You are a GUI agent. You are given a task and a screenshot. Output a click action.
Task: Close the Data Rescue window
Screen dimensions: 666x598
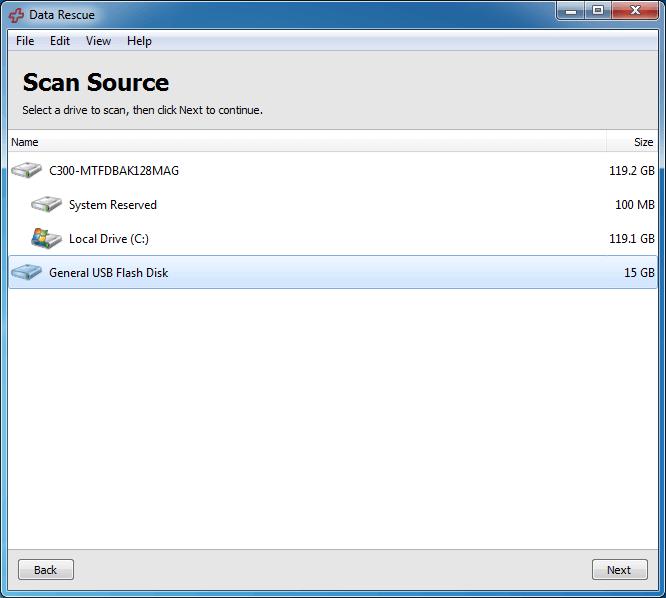635,11
